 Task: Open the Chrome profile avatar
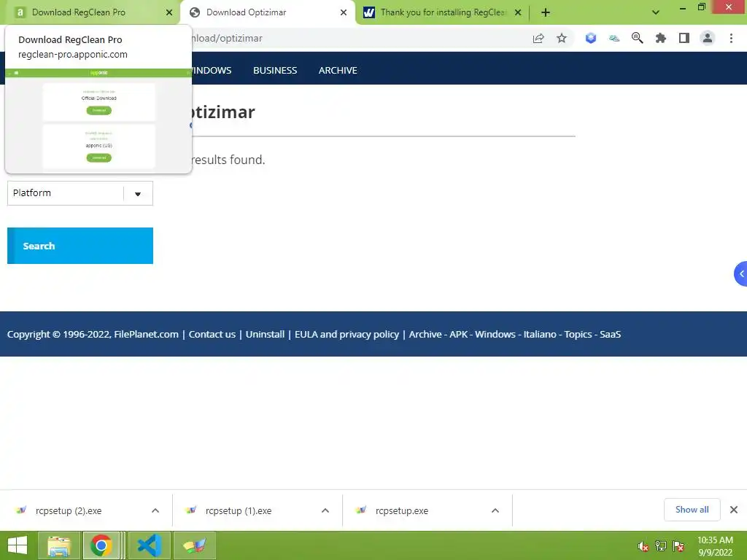[x=708, y=38]
